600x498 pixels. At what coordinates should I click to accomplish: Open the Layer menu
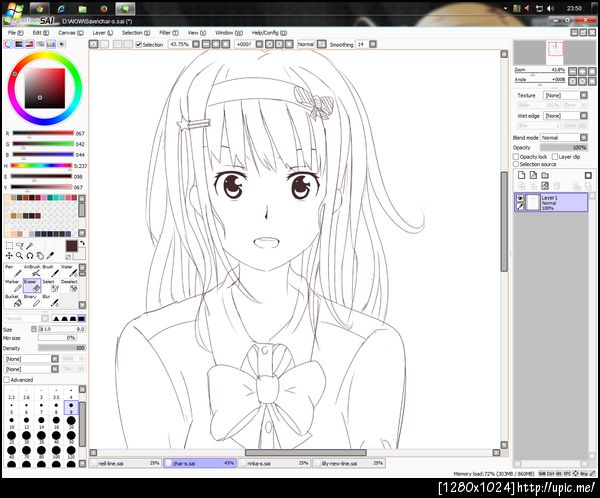pyautogui.click(x=103, y=33)
